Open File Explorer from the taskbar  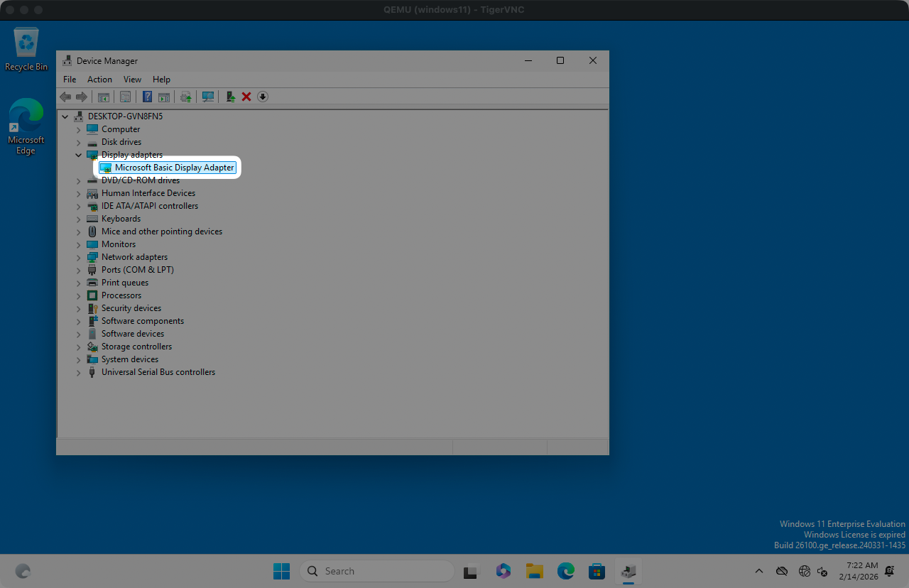click(x=534, y=571)
